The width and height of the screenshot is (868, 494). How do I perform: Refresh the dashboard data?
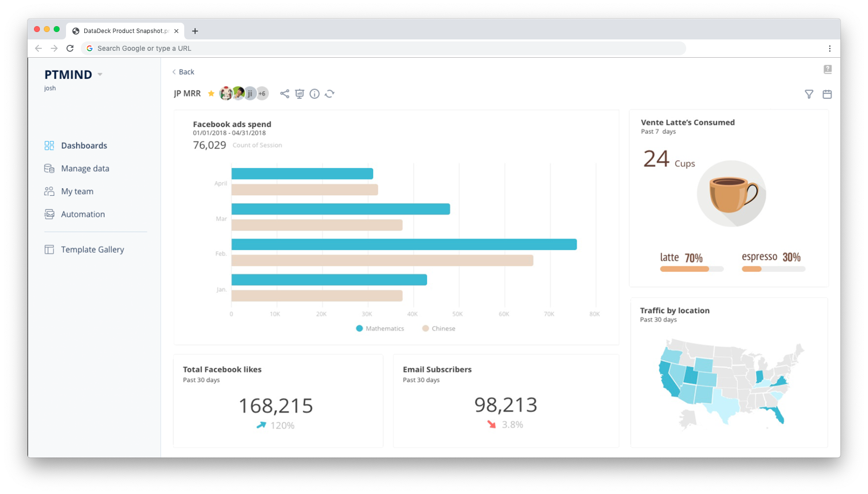pos(330,94)
